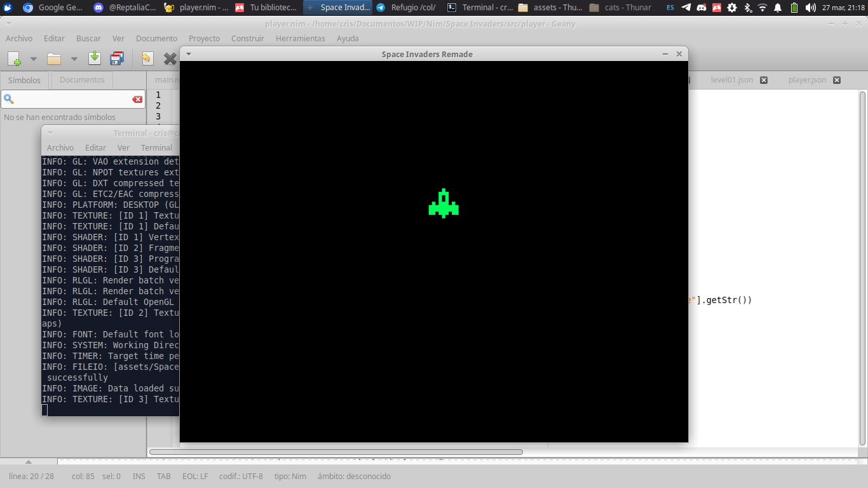Clear the symbol search with red X icon
Screen dimensions: 868x488
click(x=137, y=100)
